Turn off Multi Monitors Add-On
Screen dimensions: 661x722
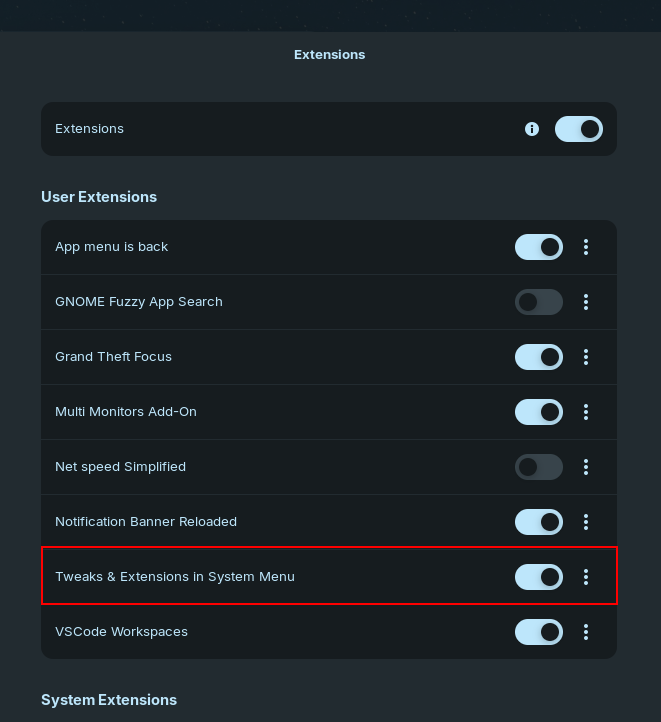tap(538, 412)
